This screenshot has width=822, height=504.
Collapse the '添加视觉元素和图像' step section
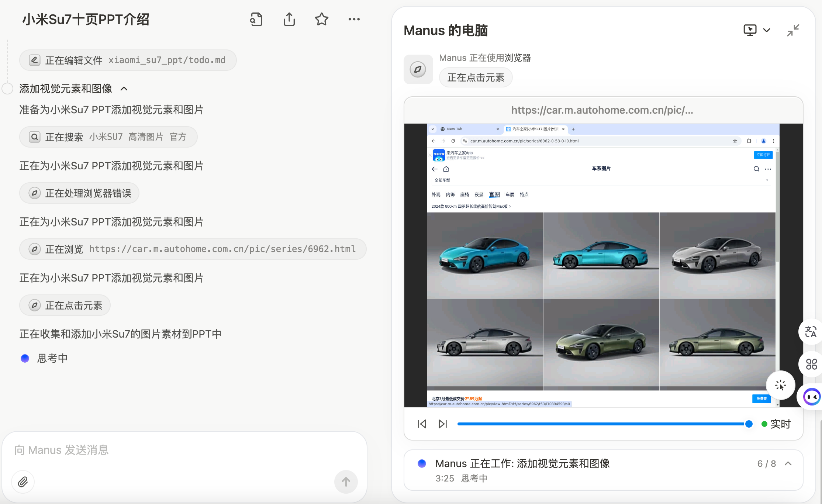[124, 89]
